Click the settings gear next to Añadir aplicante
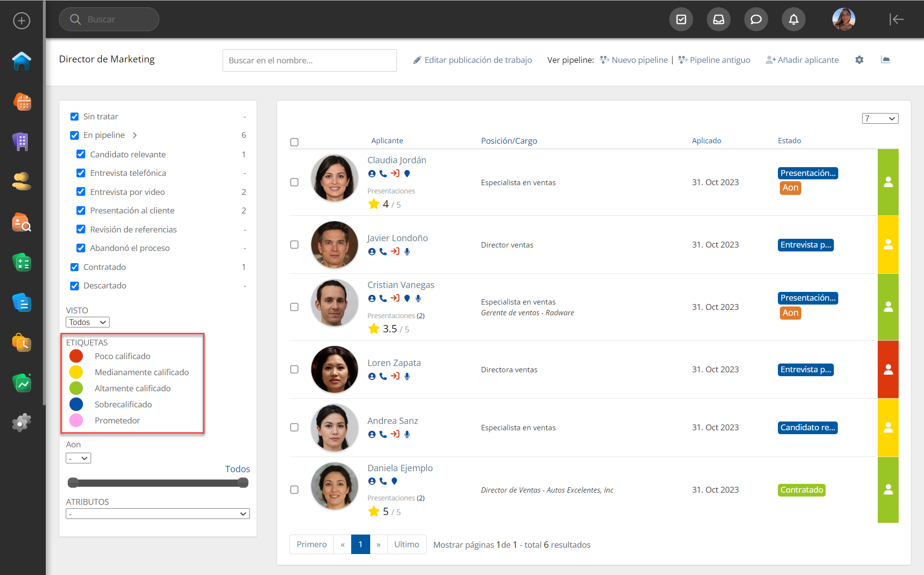The height and width of the screenshot is (575, 924). 859,60
